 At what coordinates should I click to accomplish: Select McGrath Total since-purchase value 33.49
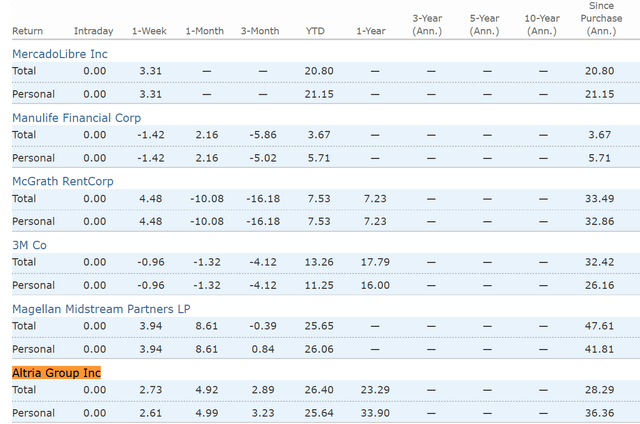600,199
